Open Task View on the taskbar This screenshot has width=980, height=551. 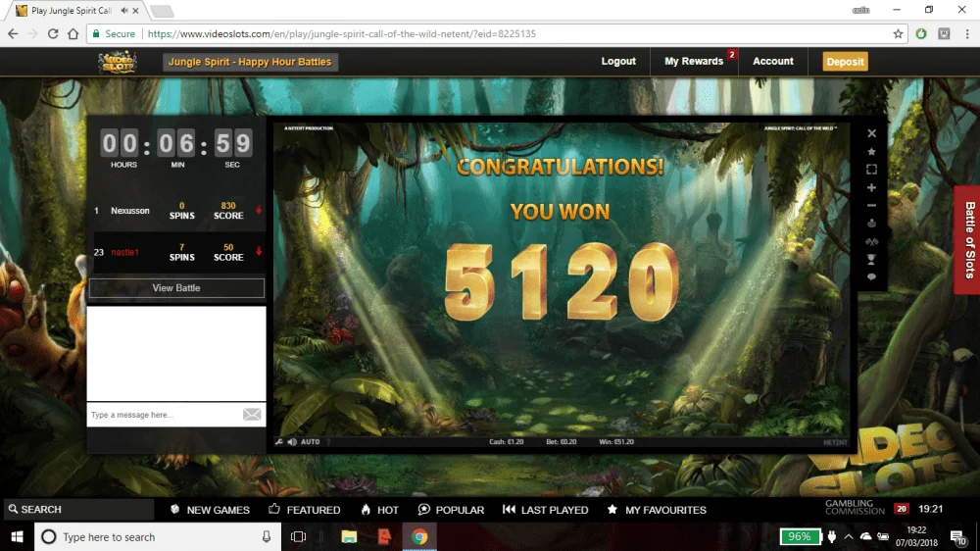[298, 536]
